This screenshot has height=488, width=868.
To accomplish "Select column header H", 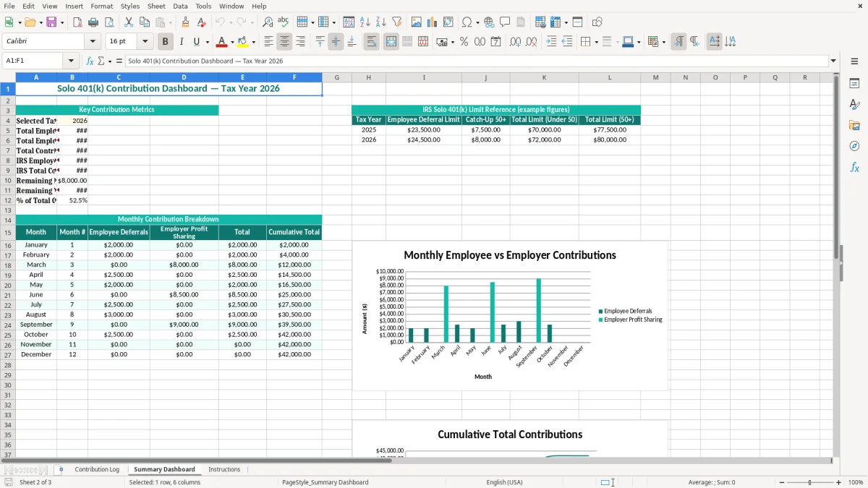I will tap(368, 77).
